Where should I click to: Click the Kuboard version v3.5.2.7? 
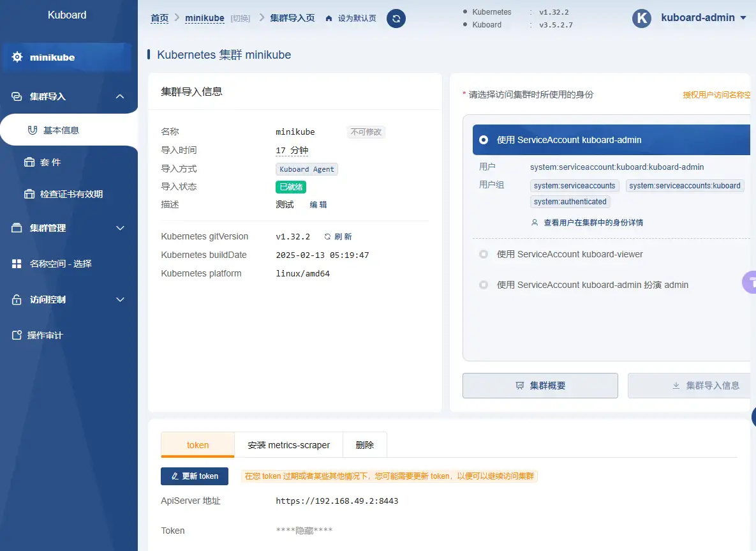point(556,25)
